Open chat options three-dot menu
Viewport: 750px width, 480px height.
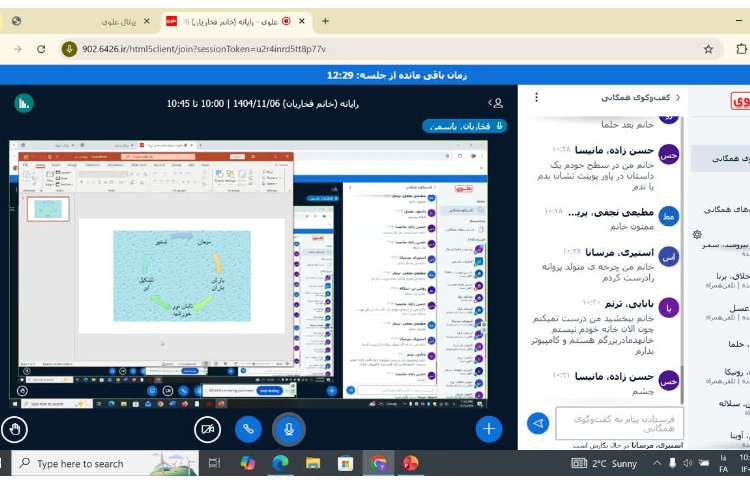[x=537, y=98]
